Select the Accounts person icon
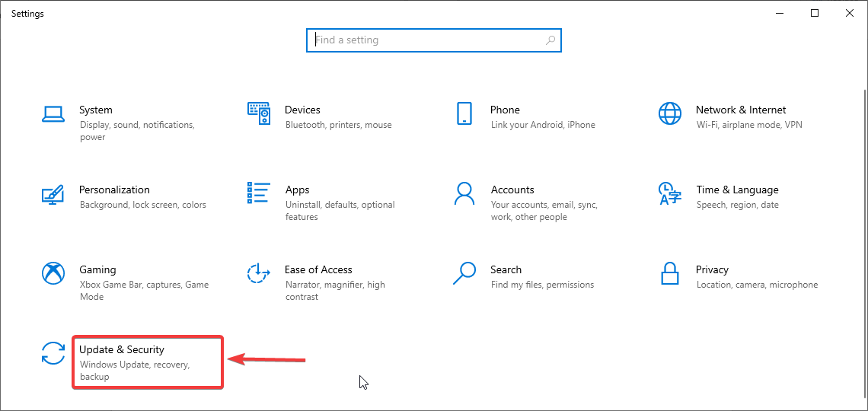The width and height of the screenshot is (868, 411). coord(464,193)
